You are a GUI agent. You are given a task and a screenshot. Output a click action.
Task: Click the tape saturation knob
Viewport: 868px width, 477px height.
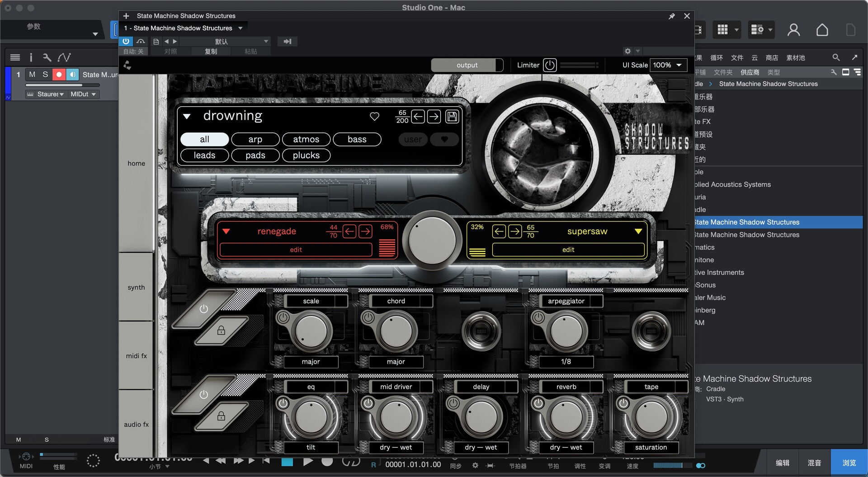pos(651,417)
